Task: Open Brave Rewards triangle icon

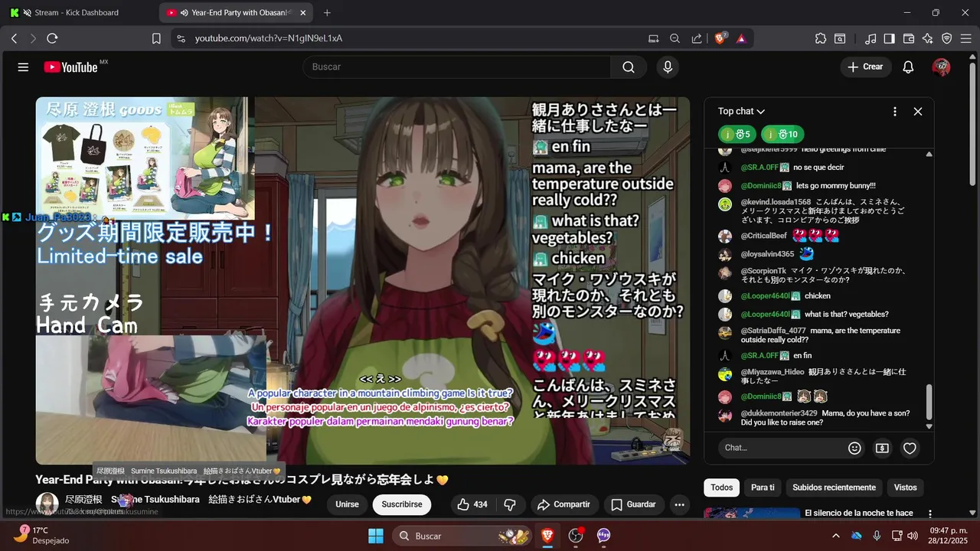Action: click(x=741, y=38)
